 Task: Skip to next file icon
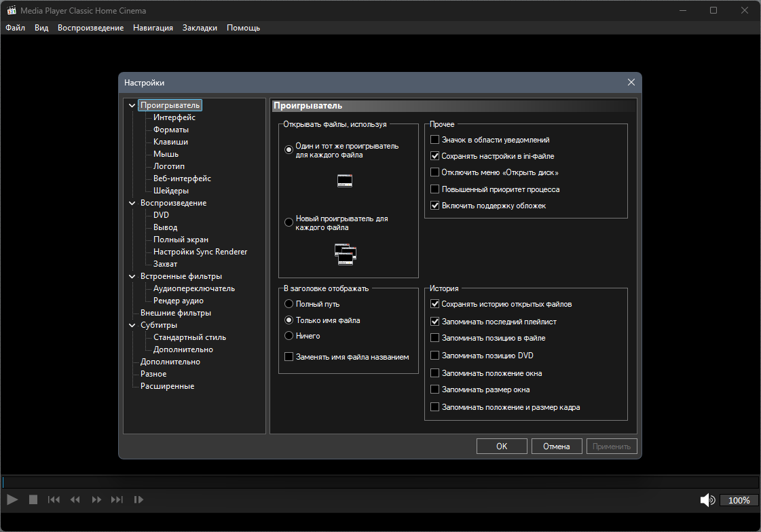click(x=117, y=499)
